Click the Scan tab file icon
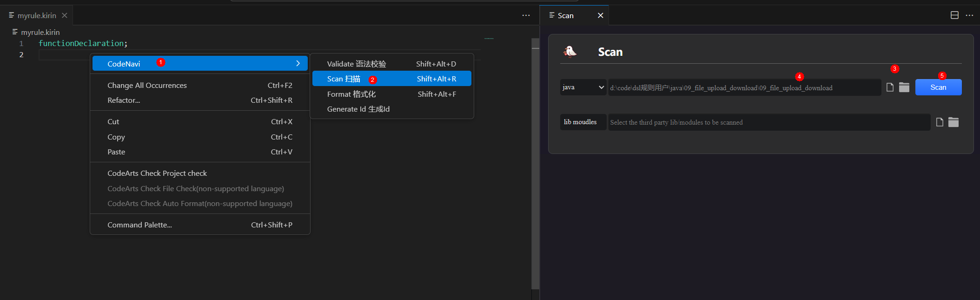Image resolution: width=980 pixels, height=300 pixels. [552, 15]
